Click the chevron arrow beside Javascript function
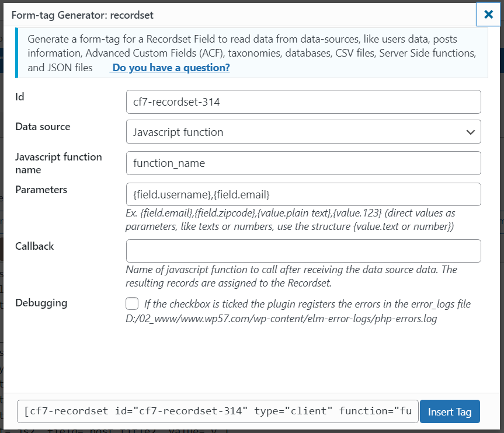504x433 pixels. (x=471, y=132)
